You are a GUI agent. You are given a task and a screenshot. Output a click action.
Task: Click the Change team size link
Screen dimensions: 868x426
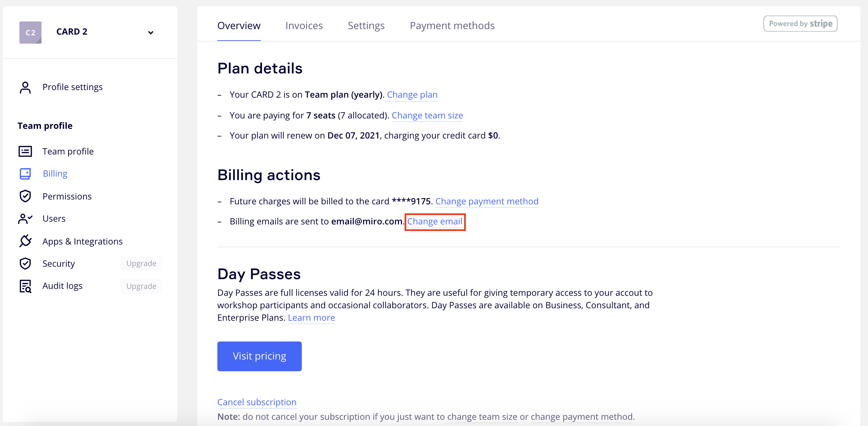pyautogui.click(x=427, y=115)
